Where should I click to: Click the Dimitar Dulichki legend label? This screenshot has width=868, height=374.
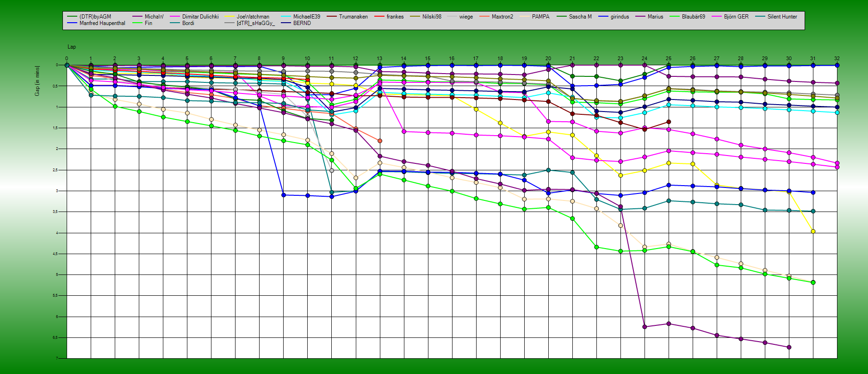200,17
